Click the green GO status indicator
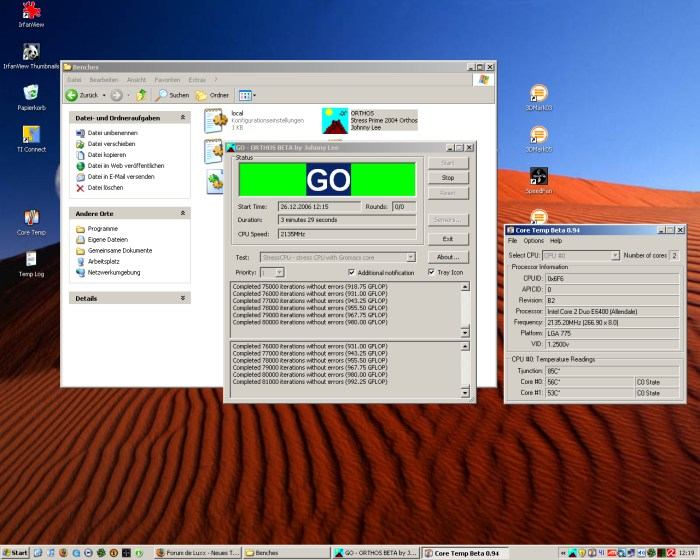Image resolution: width=700 pixels, height=560 pixels. 328,180
